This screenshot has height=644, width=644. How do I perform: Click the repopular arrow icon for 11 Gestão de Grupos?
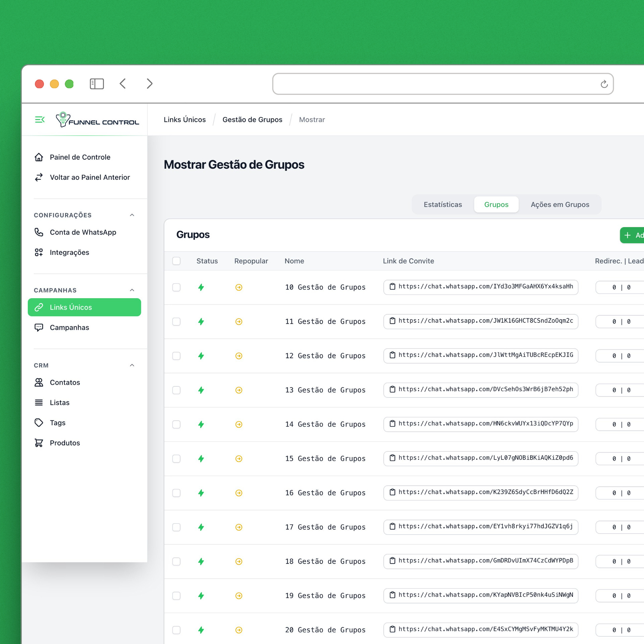(239, 322)
